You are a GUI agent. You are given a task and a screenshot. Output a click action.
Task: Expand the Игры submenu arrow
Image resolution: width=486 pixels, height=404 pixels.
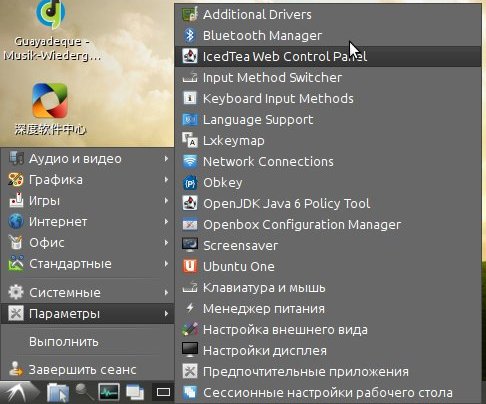coord(166,201)
